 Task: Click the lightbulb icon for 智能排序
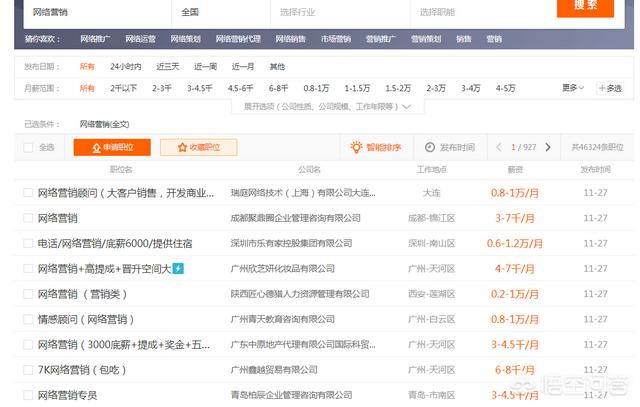point(357,147)
